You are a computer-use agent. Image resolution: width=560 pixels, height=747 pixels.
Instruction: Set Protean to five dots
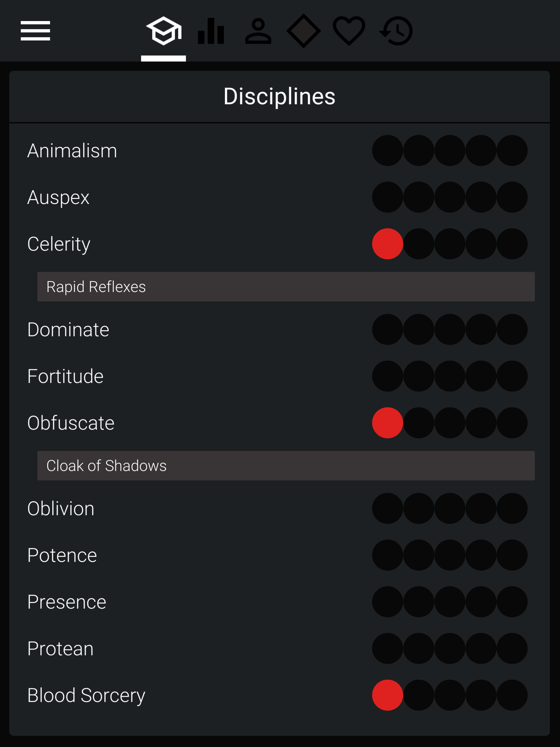(x=512, y=649)
